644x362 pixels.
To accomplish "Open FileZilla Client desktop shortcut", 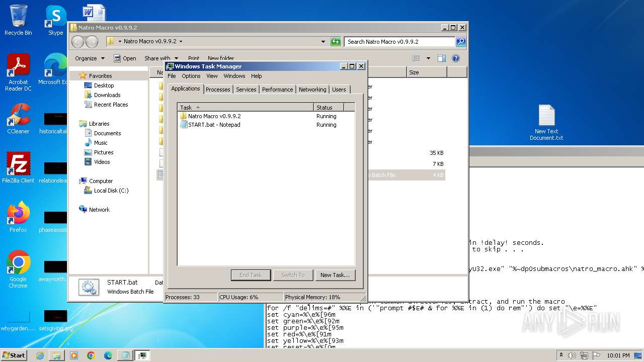I will coord(18,168).
